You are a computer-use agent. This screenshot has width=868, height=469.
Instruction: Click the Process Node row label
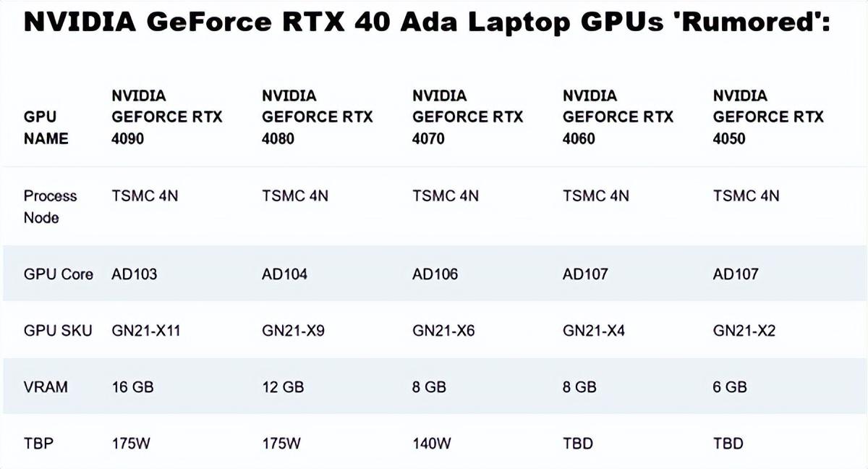(x=50, y=206)
